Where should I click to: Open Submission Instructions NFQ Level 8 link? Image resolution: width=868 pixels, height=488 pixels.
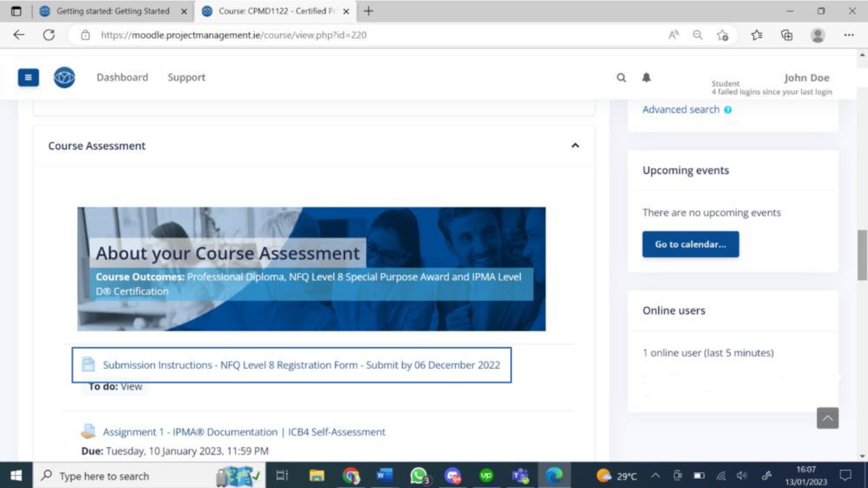(302, 365)
